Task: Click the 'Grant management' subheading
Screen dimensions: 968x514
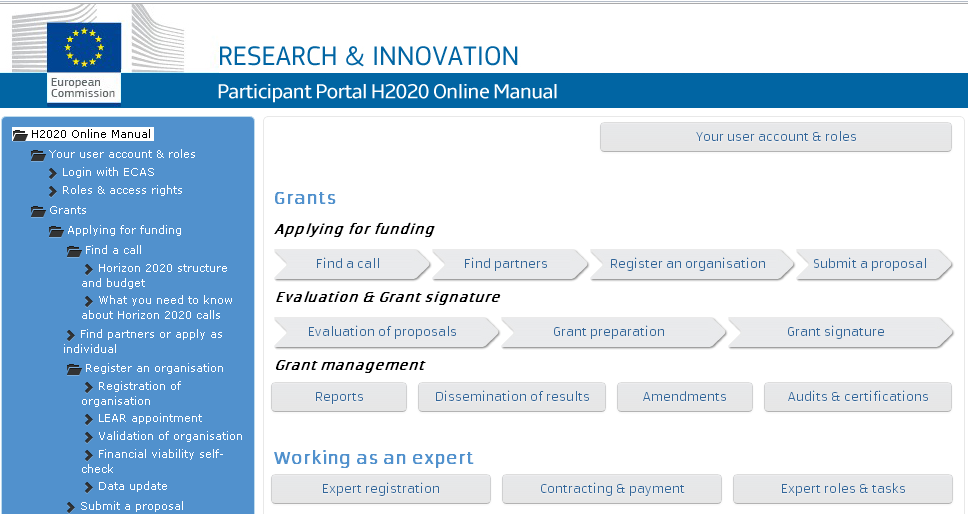Action: point(349,365)
